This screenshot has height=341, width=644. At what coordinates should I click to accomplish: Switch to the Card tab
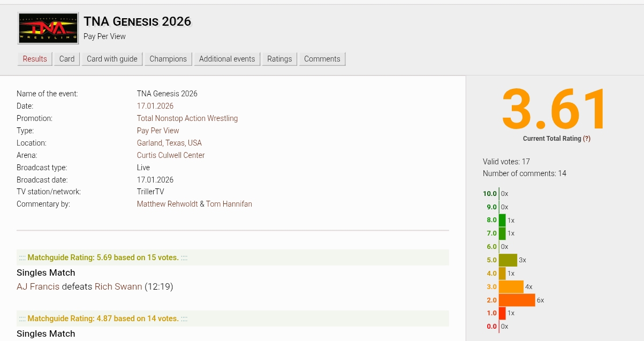(x=67, y=59)
